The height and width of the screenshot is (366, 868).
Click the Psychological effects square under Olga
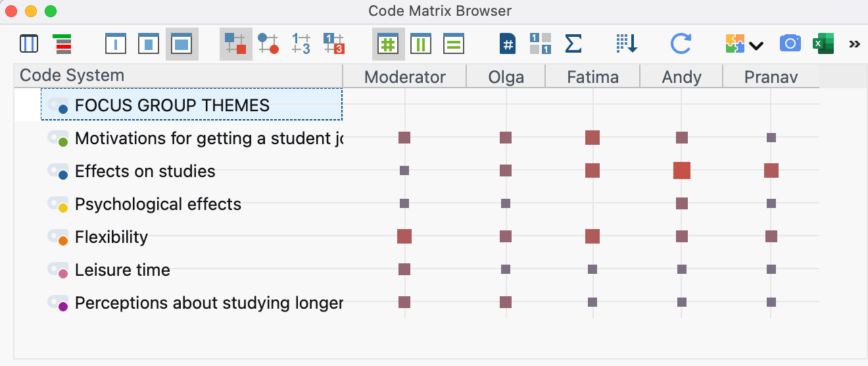506,203
